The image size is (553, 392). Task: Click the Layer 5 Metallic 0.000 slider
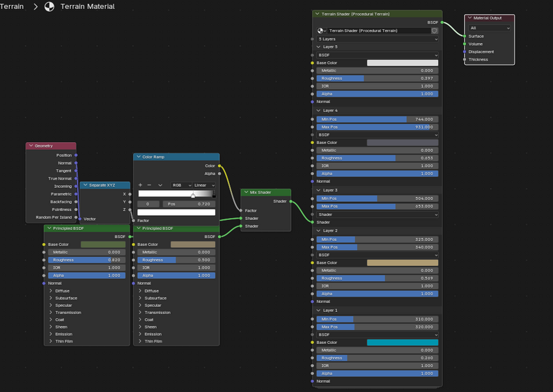click(x=377, y=70)
